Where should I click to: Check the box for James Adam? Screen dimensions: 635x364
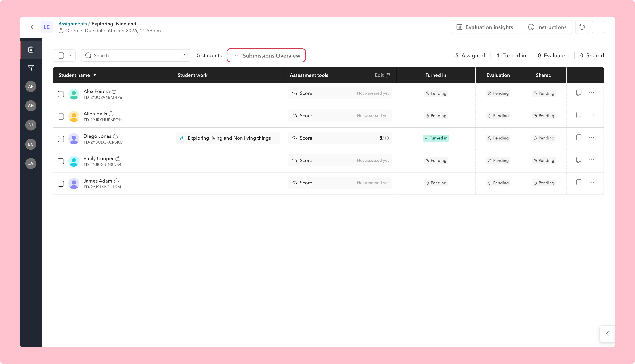coord(61,184)
